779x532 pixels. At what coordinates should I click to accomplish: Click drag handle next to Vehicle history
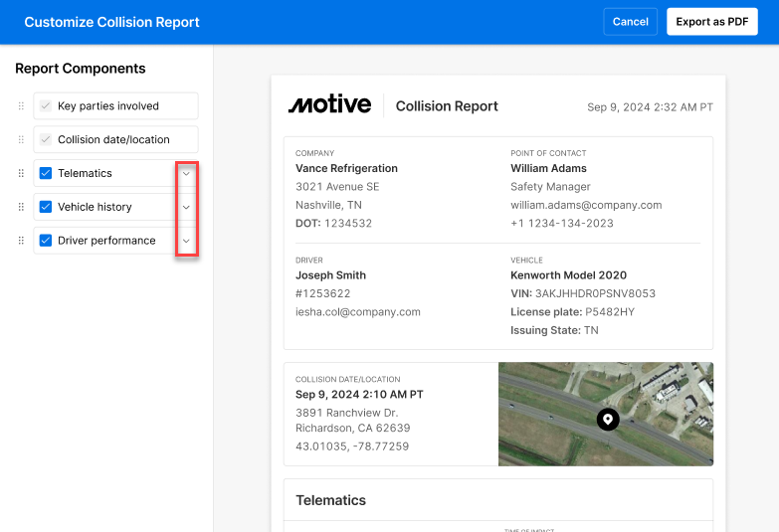(x=21, y=207)
